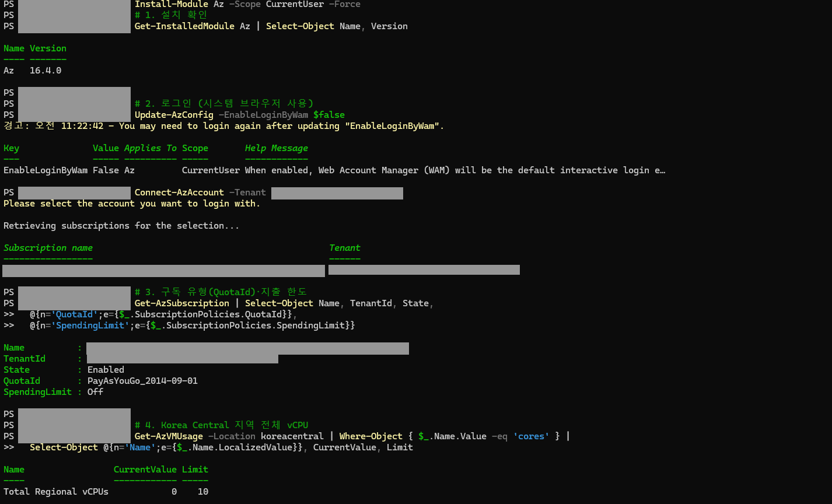Click the 'Get-InstalledModule' command text

coord(184,26)
